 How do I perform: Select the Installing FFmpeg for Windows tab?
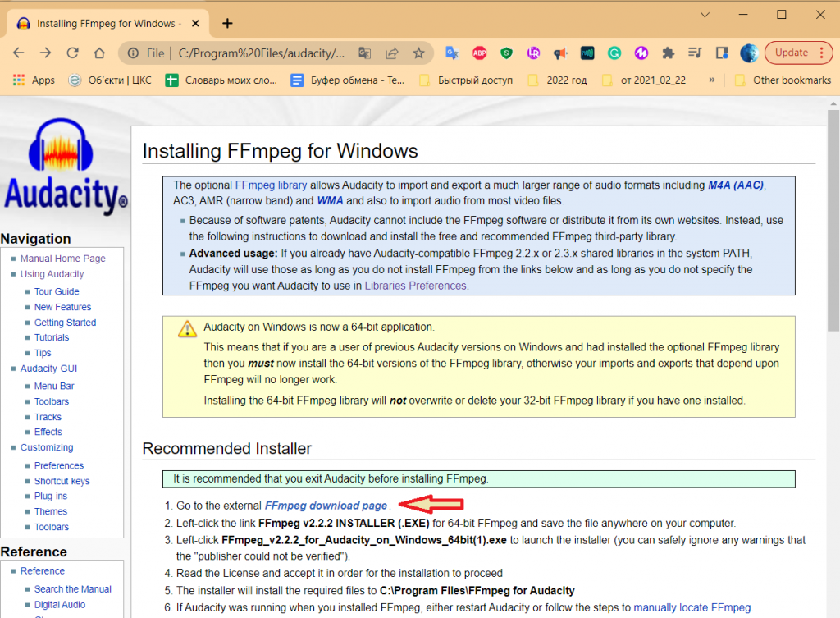[106, 24]
